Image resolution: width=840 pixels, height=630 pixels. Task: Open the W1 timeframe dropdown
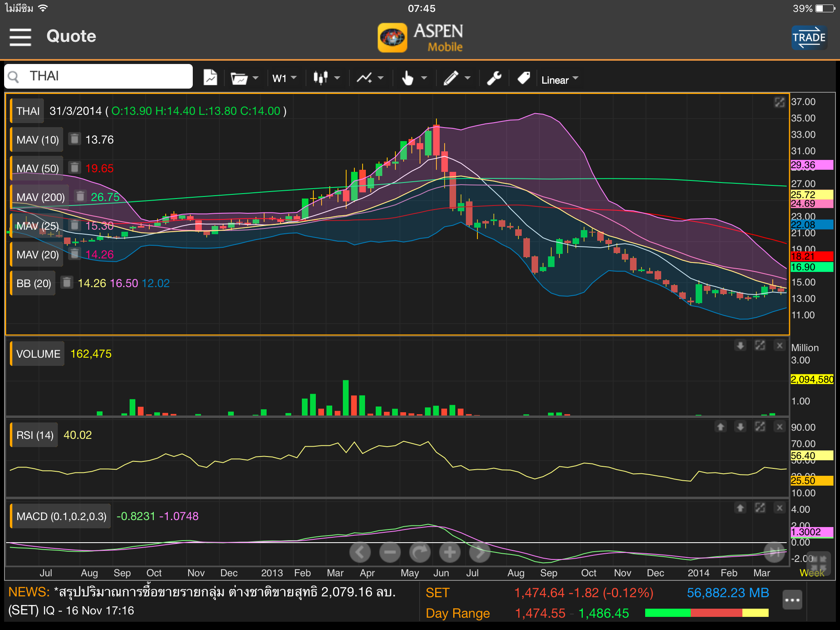tap(284, 78)
